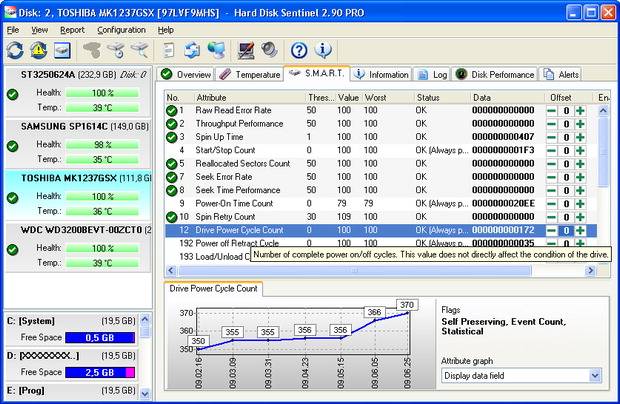Decrease offset for Spin Up Time
This screenshot has width=620, height=404.
(551, 137)
